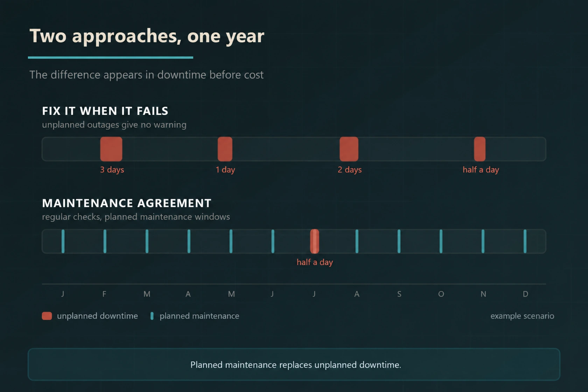Click 'regular checks, planned maintenance windows' text

pyautogui.click(x=136, y=217)
